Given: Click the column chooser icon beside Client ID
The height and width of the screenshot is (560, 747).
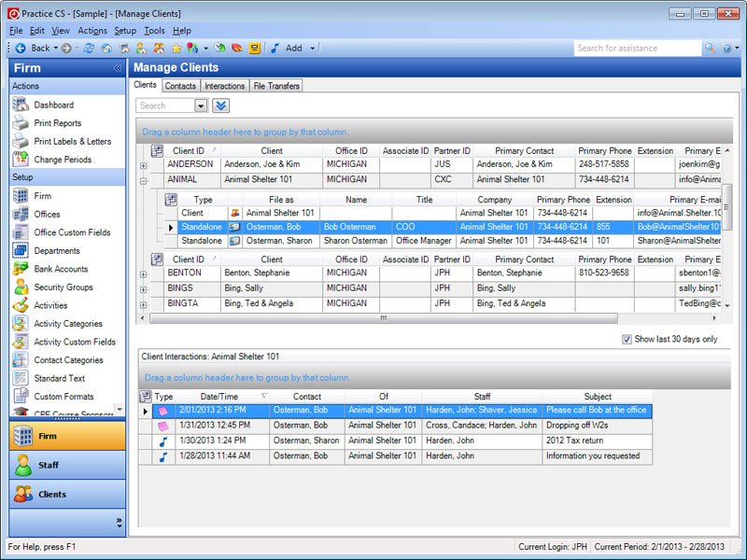Looking at the screenshot, I should tap(157, 150).
